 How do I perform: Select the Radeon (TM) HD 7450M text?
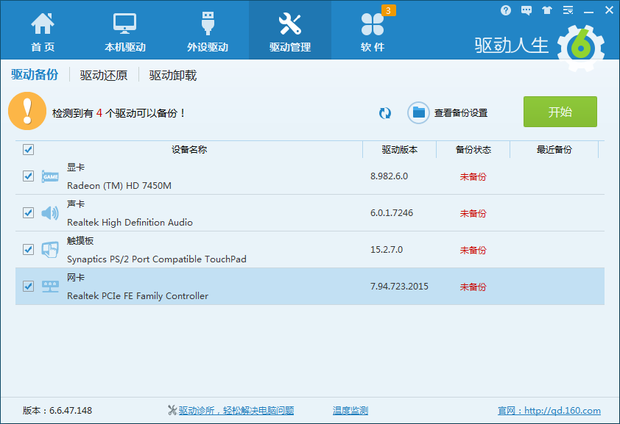(119, 186)
